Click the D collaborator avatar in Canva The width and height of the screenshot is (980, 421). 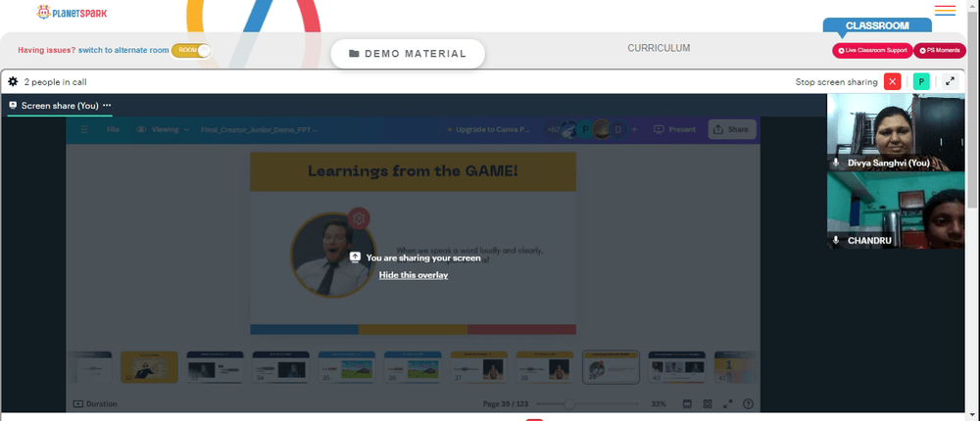(618, 129)
